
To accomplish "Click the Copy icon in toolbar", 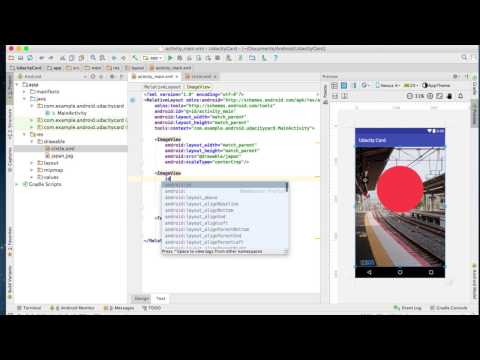I will tap(72, 58).
